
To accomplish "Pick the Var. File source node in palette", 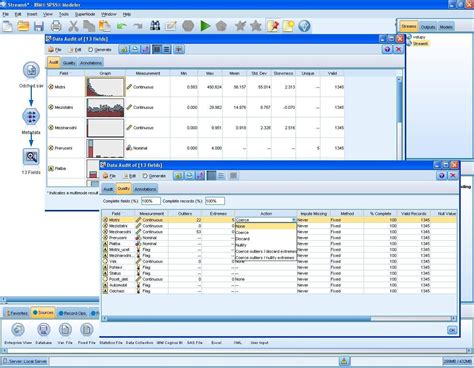I will 65,330.
